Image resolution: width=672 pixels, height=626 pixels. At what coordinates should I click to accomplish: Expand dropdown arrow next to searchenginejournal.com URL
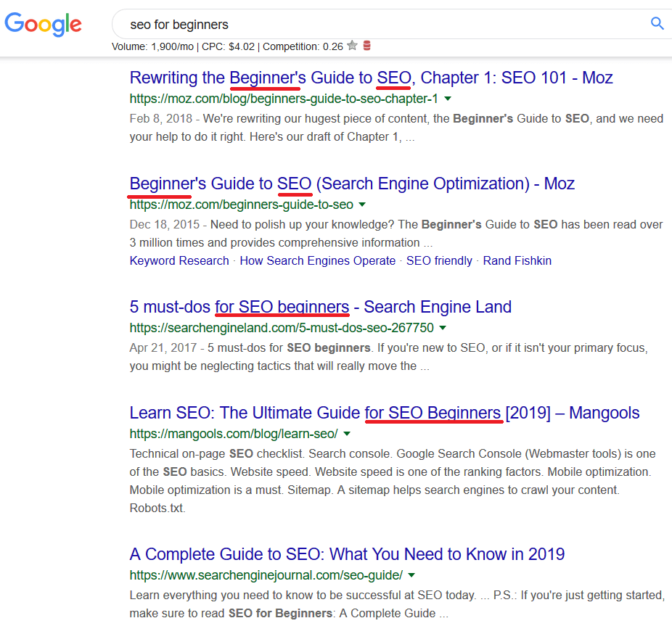point(411,575)
